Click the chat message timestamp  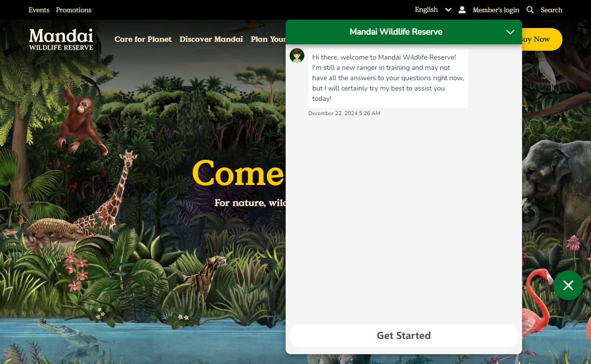pos(344,113)
